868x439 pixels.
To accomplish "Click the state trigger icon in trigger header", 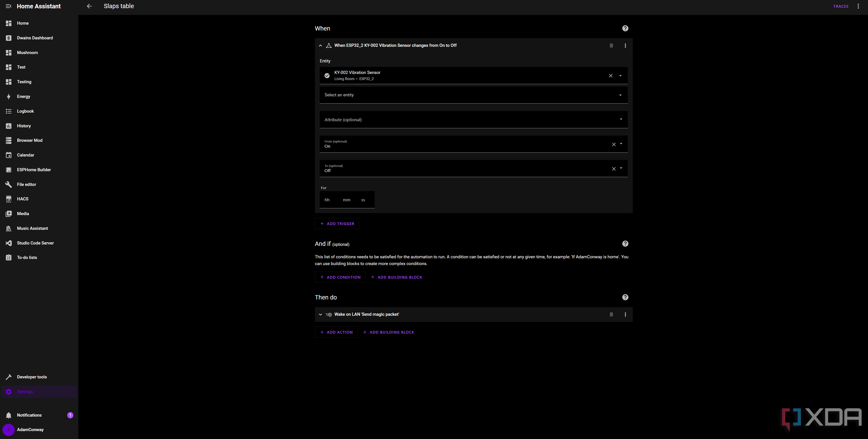I will [x=329, y=45].
